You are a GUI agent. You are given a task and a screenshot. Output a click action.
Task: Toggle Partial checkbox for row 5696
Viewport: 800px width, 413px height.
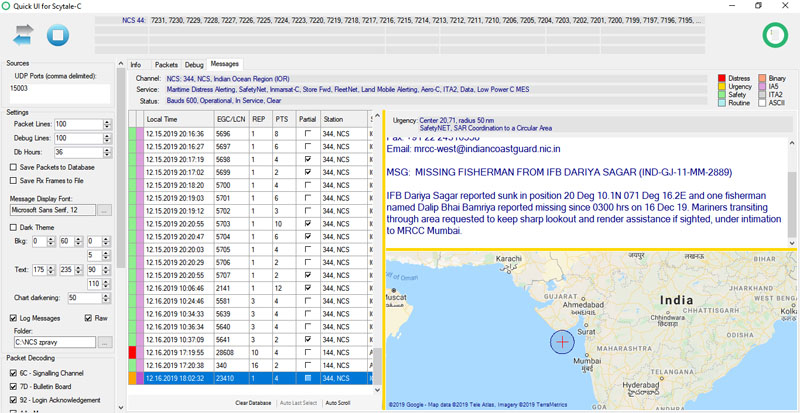[x=308, y=134]
